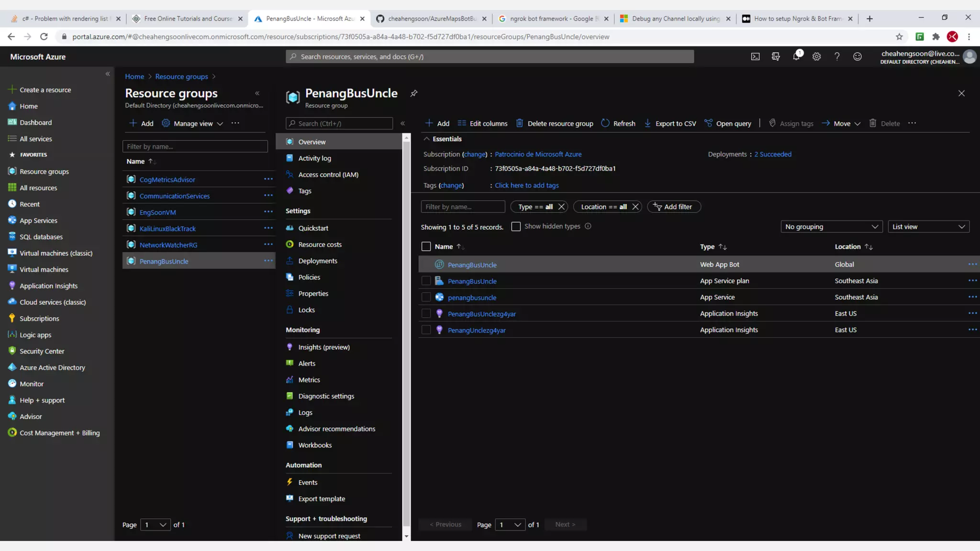Tick the select-all Name header checkbox
The width and height of the screenshot is (980, 551).
pyautogui.click(x=426, y=246)
